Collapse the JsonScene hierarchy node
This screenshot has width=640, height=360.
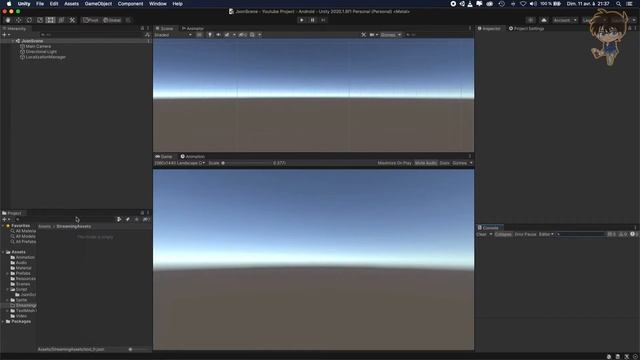(x=13, y=41)
